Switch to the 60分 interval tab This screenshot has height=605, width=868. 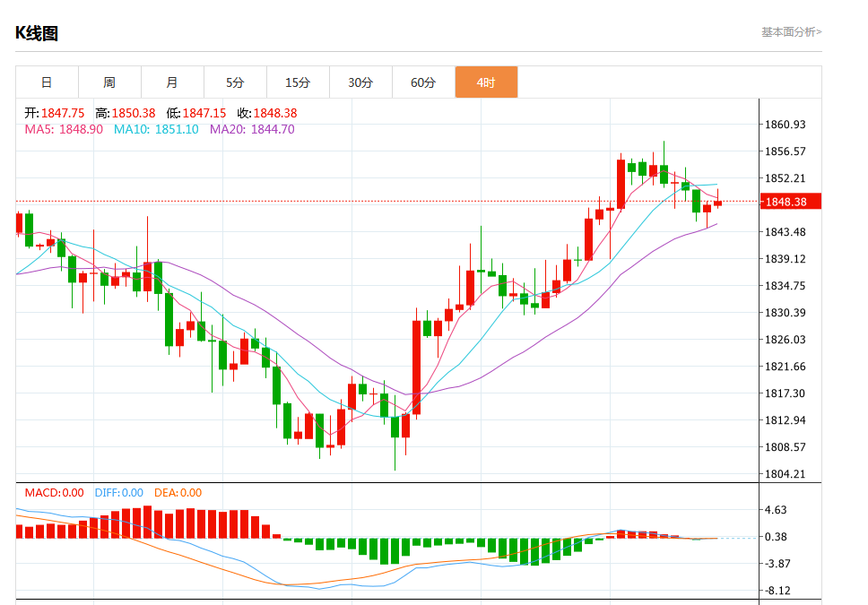pos(423,82)
